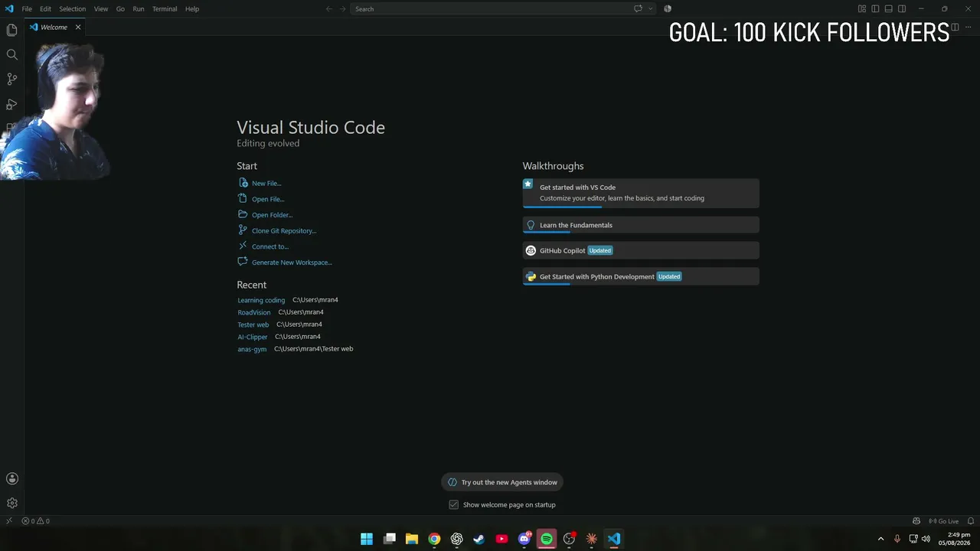Open the Explorer view in the activity bar
The image size is (980, 551).
click(x=11, y=30)
